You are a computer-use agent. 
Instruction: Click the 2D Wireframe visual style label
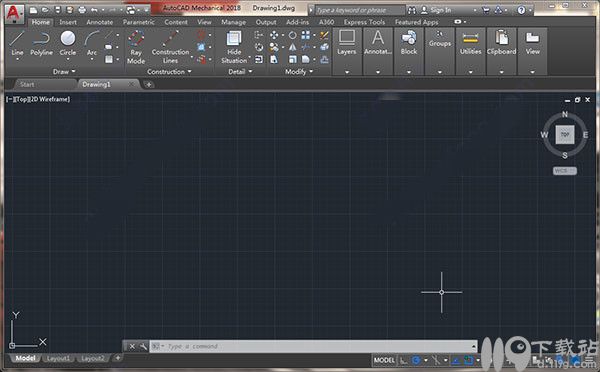pos(50,99)
